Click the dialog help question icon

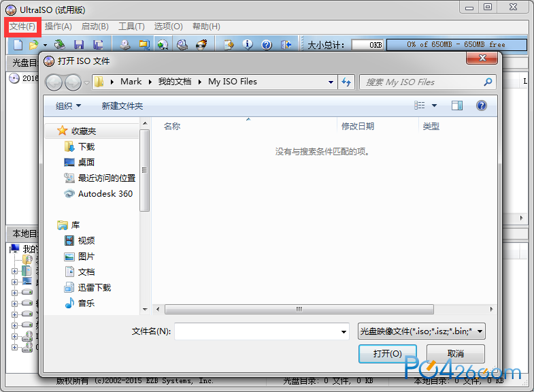click(x=481, y=105)
